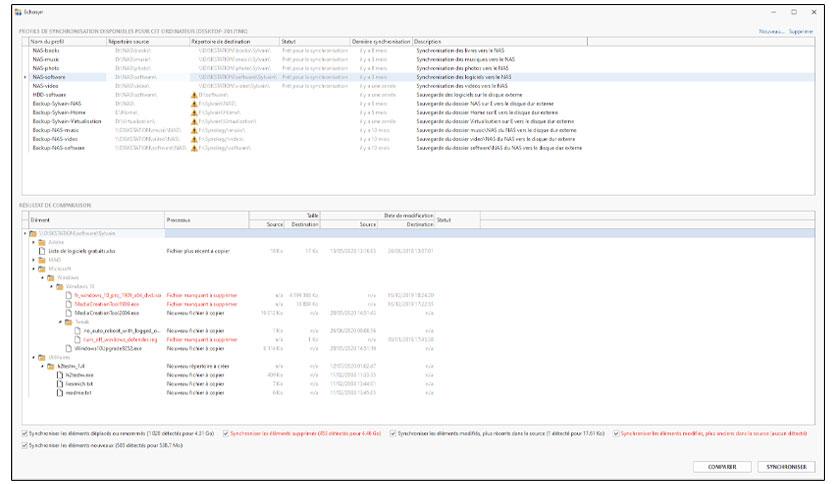Click warning icon in Backup-Sylvain-Virtualisation row
Image resolution: width=836 pixels, height=484 pixels.
(x=194, y=122)
